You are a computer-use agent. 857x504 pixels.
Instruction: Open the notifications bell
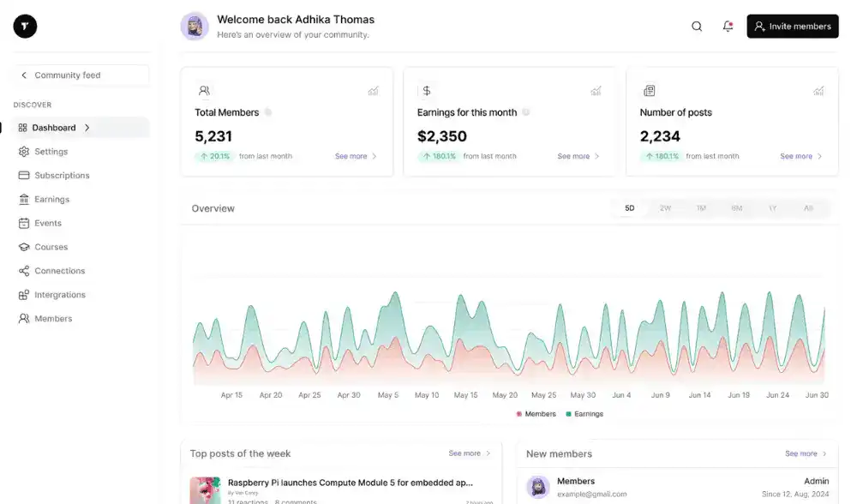pyautogui.click(x=728, y=27)
